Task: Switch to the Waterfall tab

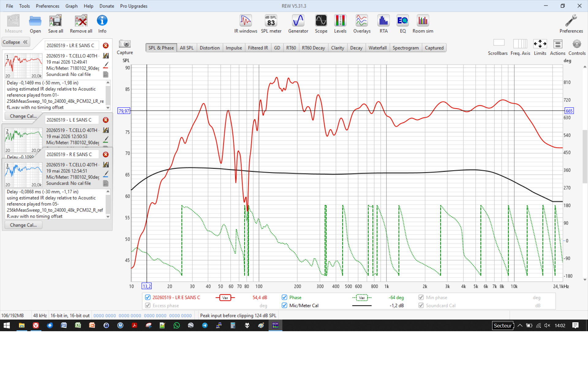Action: 377,48
